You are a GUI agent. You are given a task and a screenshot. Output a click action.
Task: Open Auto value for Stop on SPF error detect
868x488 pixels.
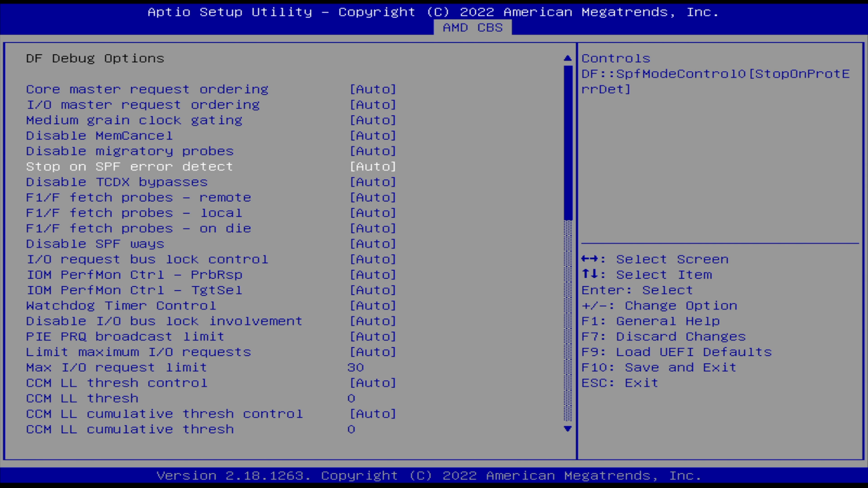coord(373,167)
